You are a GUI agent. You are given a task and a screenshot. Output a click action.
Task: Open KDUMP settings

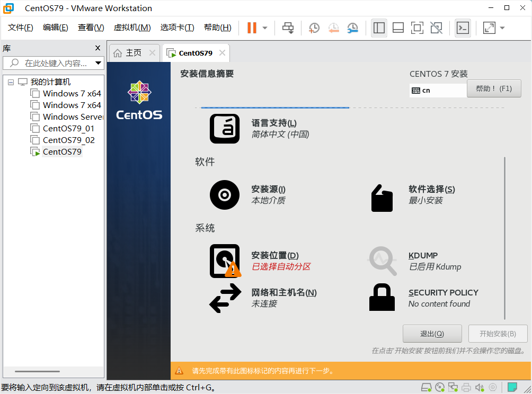414,261
